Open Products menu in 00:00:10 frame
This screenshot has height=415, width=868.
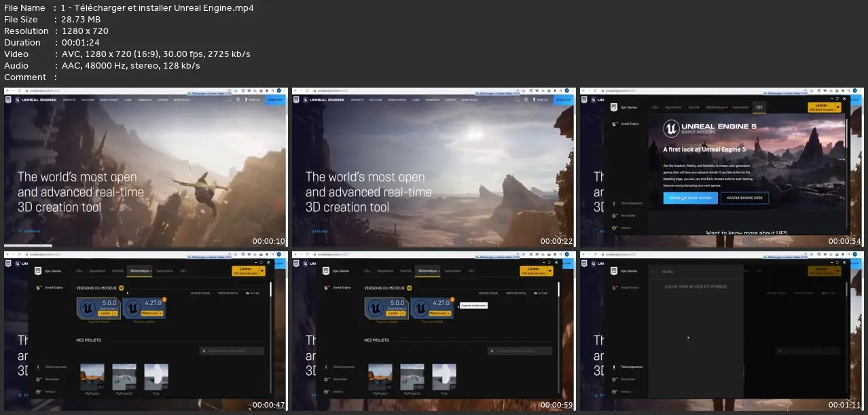pos(69,100)
